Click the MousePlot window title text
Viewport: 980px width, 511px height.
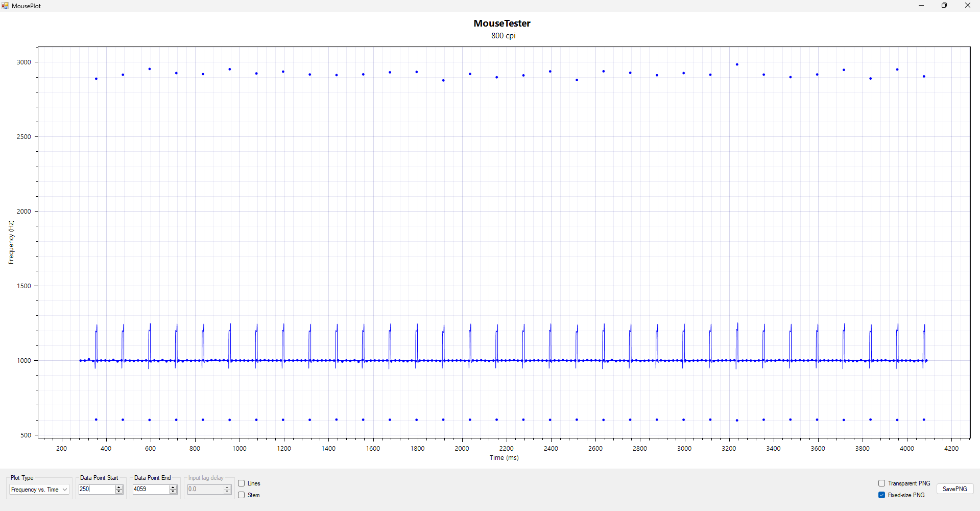pyautogui.click(x=27, y=6)
